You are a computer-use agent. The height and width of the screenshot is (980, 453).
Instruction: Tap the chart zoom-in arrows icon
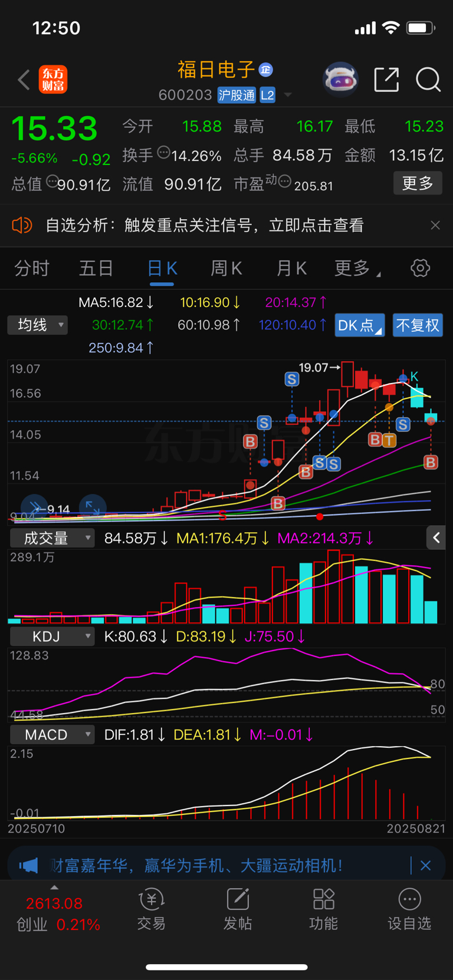34,507
